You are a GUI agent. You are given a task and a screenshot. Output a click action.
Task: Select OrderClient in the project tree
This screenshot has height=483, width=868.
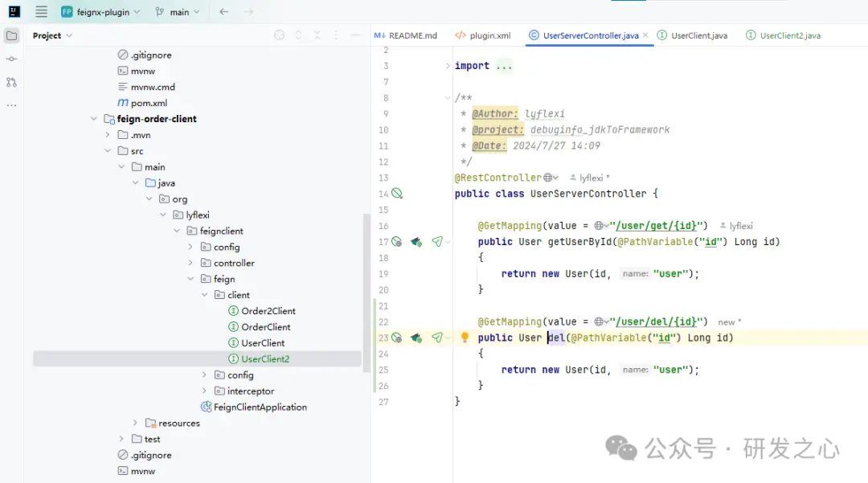[266, 327]
